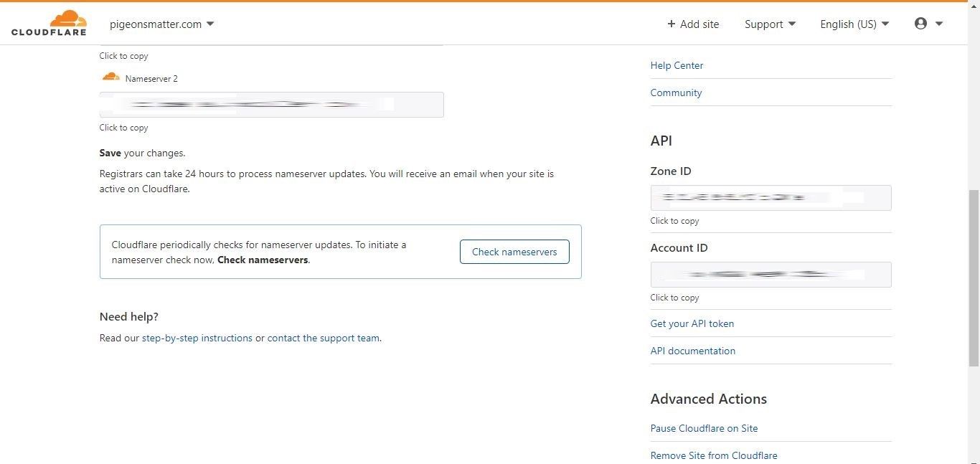The height and width of the screenshot is (464, 980).
Task: Expand the Support dropdown menu
Action: [x=769, y=24]
